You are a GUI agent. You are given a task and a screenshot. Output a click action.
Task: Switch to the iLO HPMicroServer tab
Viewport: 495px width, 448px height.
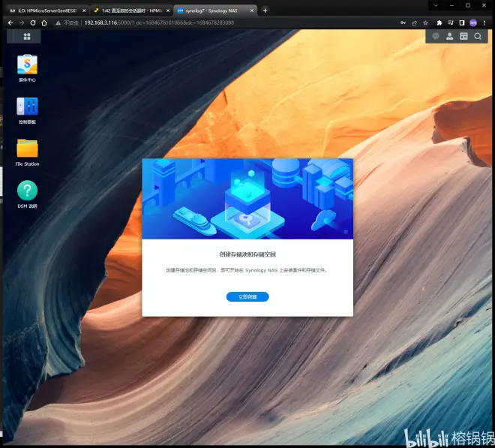click(x=46, y=11)
